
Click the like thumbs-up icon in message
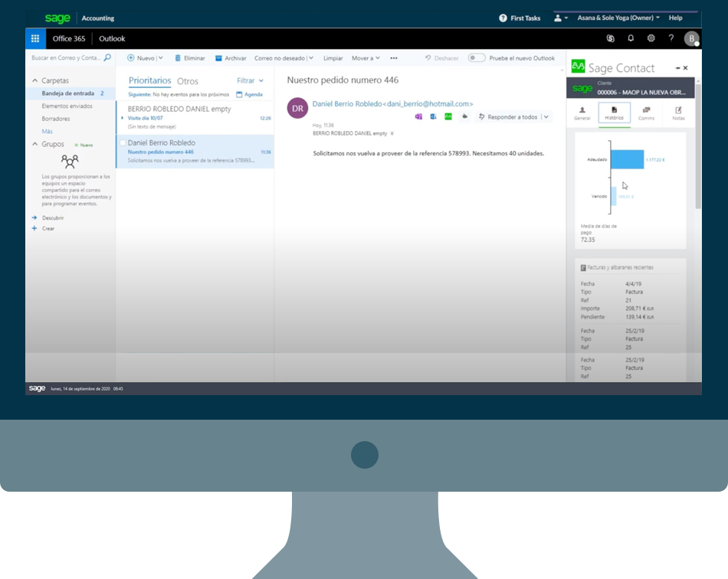pos(464,116)
